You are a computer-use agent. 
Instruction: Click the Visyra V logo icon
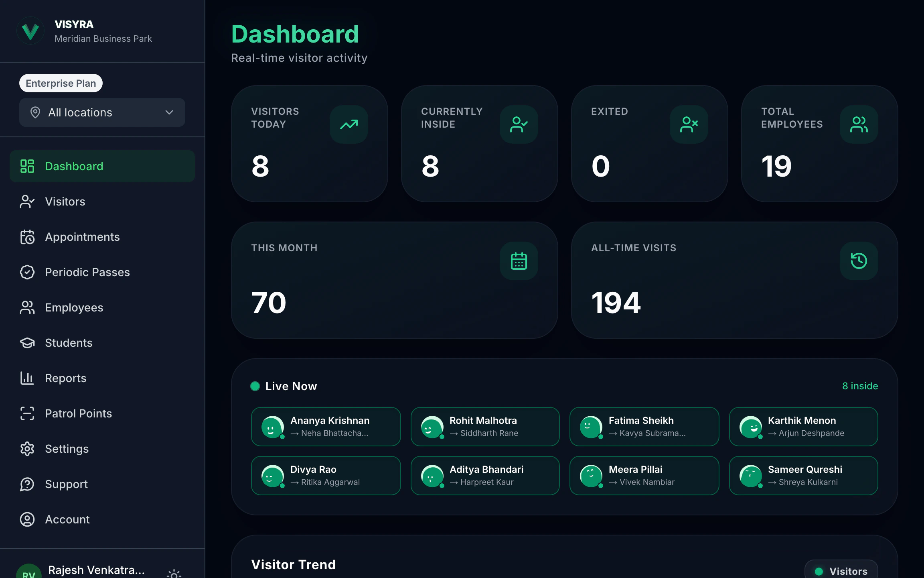coord(30,31)
